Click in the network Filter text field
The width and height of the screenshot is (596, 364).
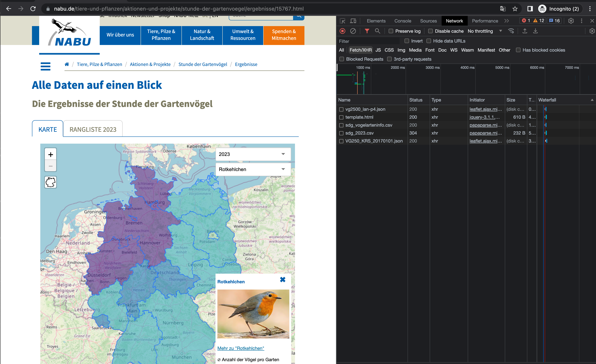pyautogui.click(x=369, y=41)
